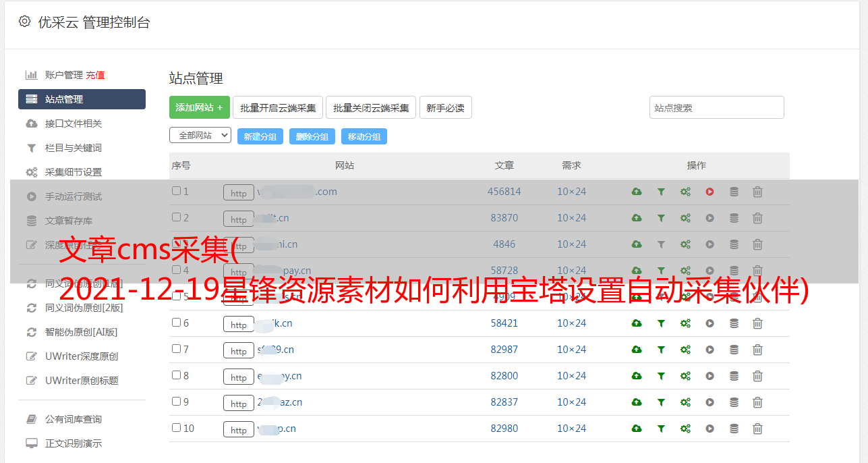Click the 批量关闭云端采集 button
868x463 pixels.
pyautogui.click(x=371, y=107)
